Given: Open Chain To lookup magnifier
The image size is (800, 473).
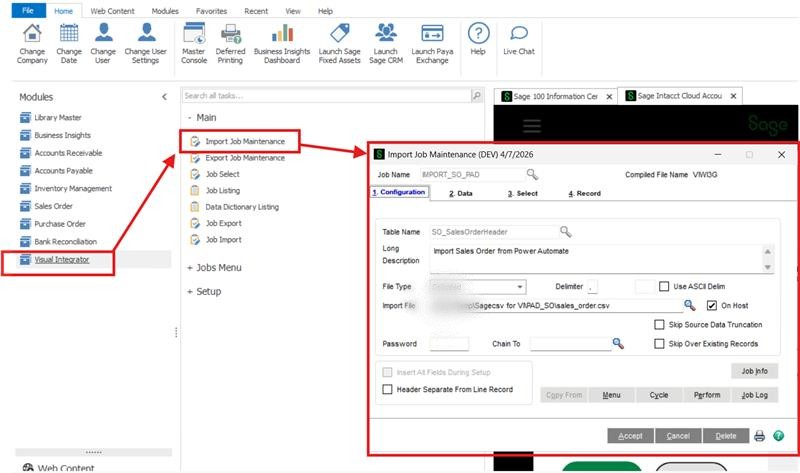Looking at the screenshot, I should coord(618,343).
